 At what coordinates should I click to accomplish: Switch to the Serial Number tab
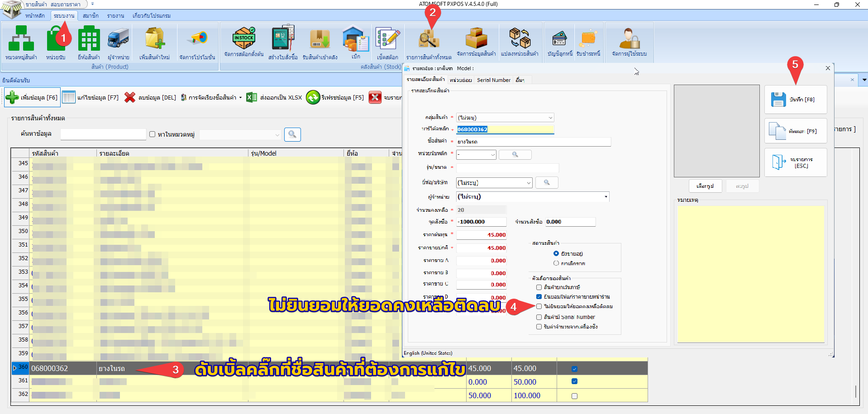coord(493,80)
